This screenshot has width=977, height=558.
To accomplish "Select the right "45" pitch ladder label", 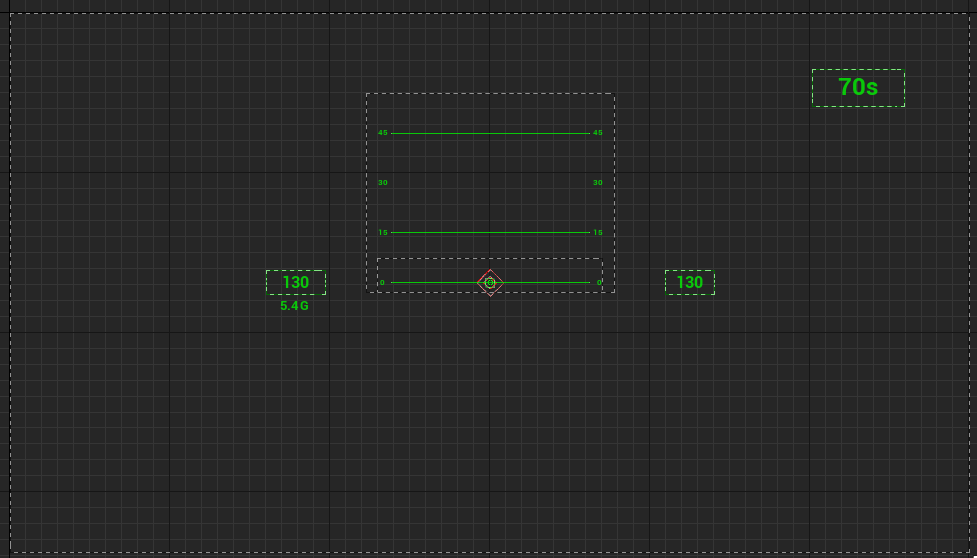I will pyautogui.click(x=598, y=133).
